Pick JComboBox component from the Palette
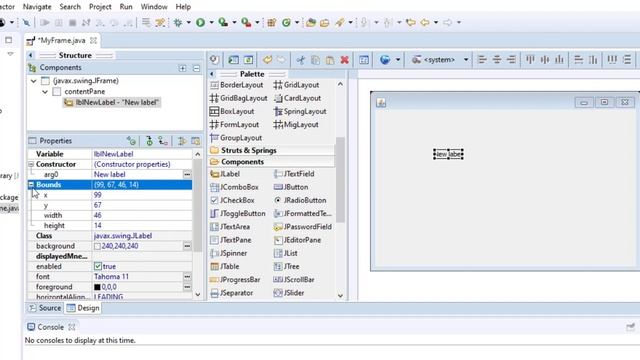The height and width of the screenshot is (360, 640). (234, 187)
